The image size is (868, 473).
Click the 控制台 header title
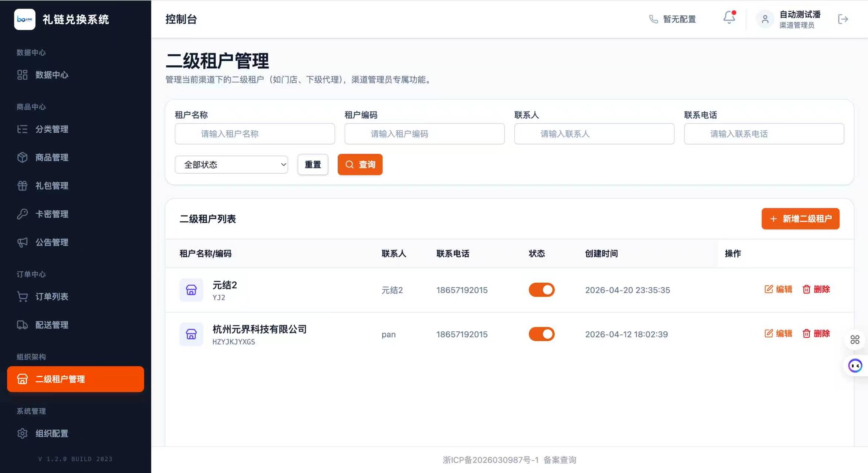(x=181, y=19)
